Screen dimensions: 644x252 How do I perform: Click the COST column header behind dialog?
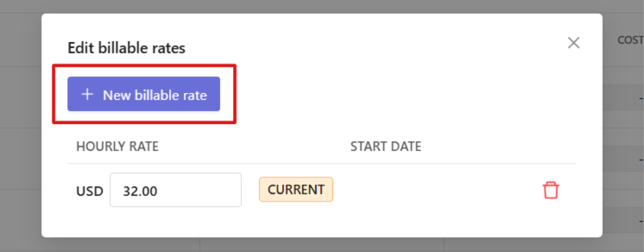(x=630, y=40)
